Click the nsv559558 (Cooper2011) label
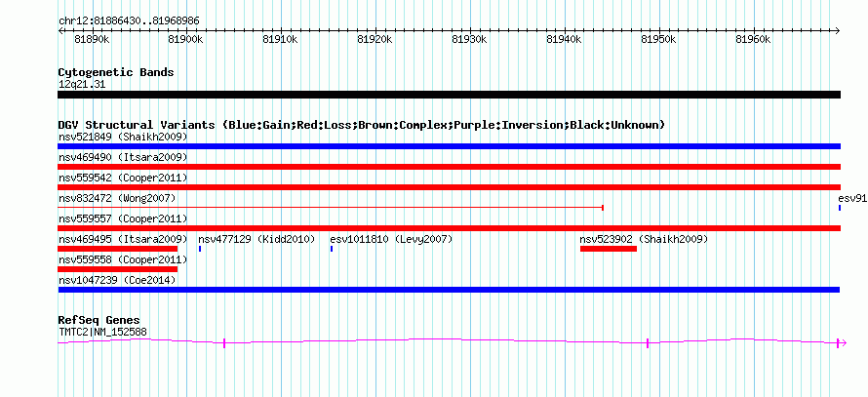This screenshot has width=868, height=397. [123, 259]
